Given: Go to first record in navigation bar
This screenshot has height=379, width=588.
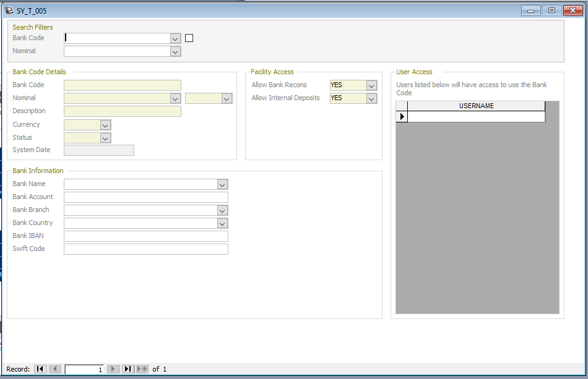Looking at the screenshot, I should [x=40, y=369].
